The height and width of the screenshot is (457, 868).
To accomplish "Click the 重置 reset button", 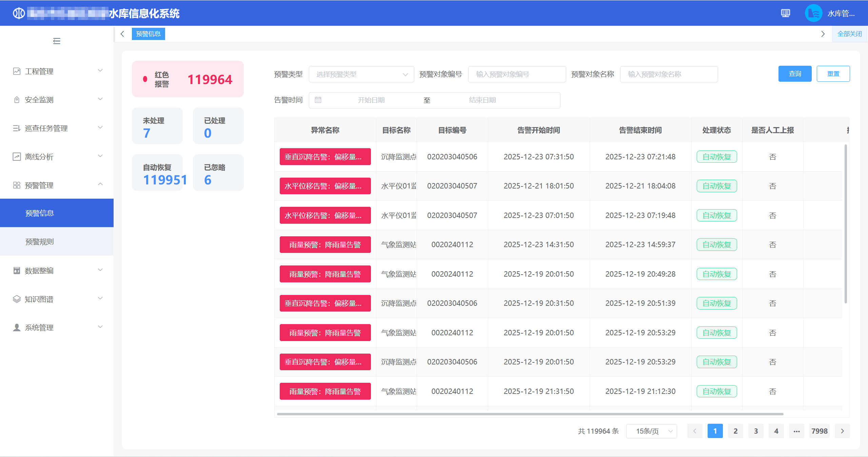I will (x=833, y=74).
